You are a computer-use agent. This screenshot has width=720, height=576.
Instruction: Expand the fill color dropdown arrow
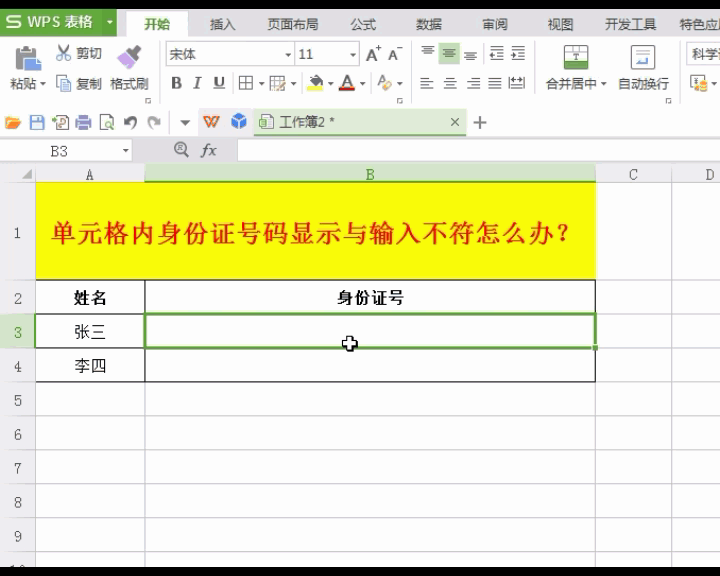(x=331, y=84)
